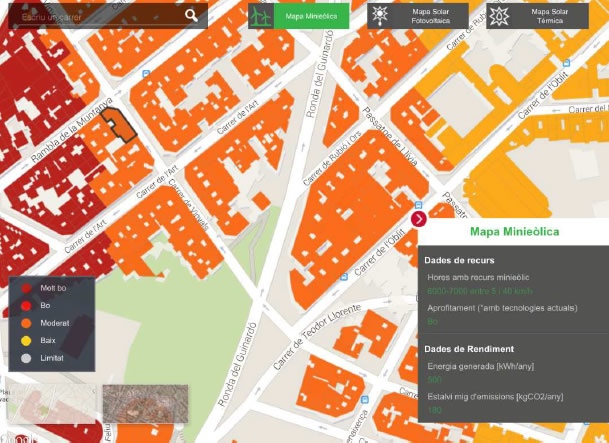Click the Baix yellow legend swatch
609x443 pixels.
pos(26,340)
